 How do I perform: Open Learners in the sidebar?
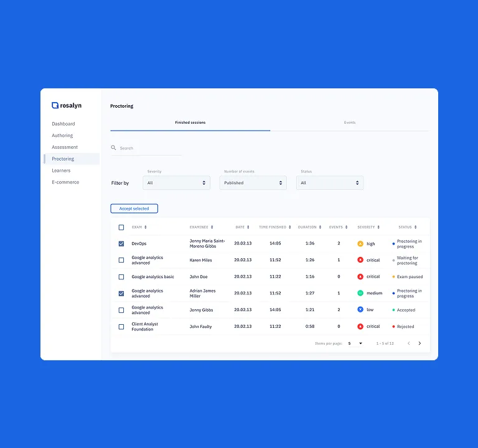click(x=61, y=170)
